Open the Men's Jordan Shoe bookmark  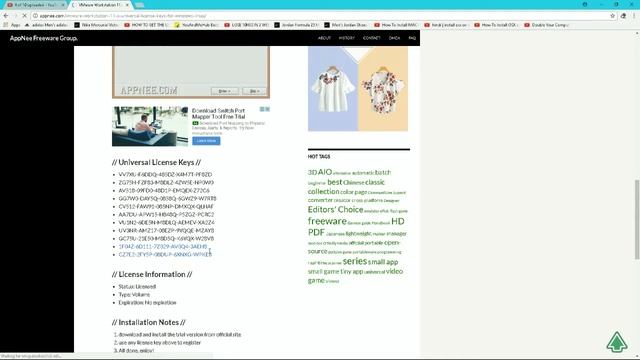click(x=346, y=25)
